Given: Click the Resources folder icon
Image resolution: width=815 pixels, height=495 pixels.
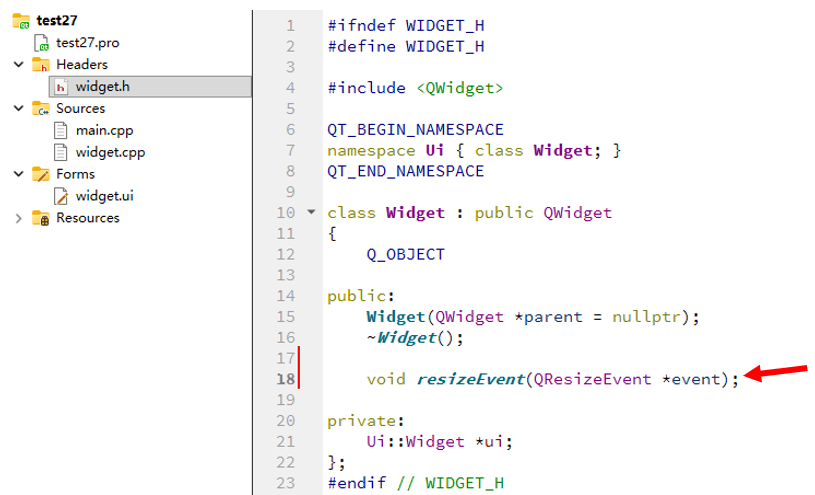Looking at the screenshot, I should coord(41,218).
